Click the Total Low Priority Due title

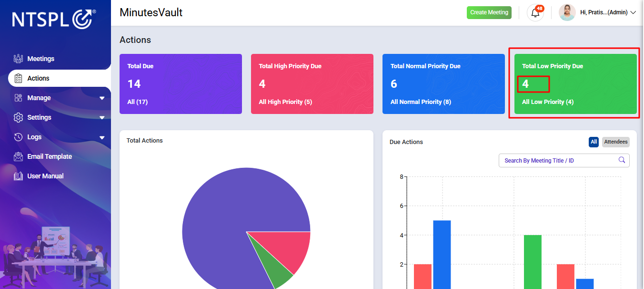click(x=553, y=66)
